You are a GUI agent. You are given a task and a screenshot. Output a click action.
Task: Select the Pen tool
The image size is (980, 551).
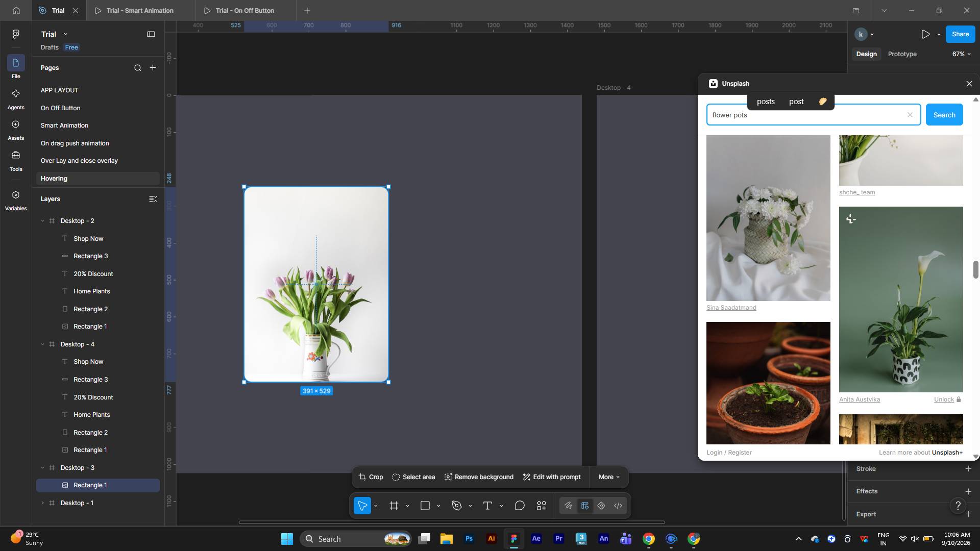point(456,506)
